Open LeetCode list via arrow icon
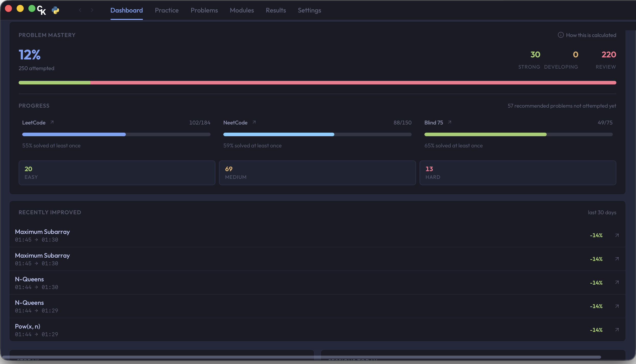This screenshot has width=636, height=364. (x=52, y=122)
